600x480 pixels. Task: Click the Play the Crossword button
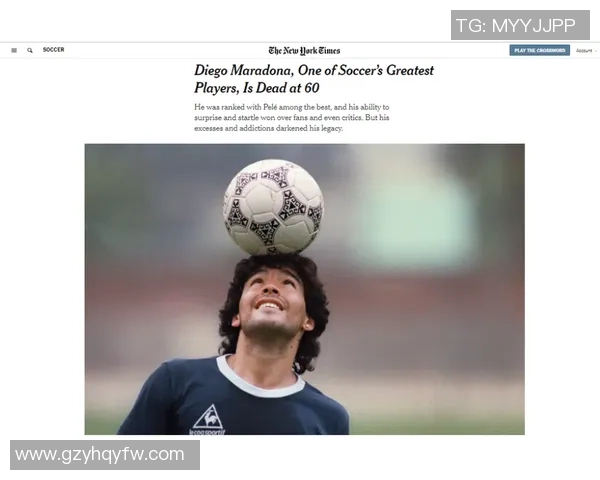click(x=540, y=50)
